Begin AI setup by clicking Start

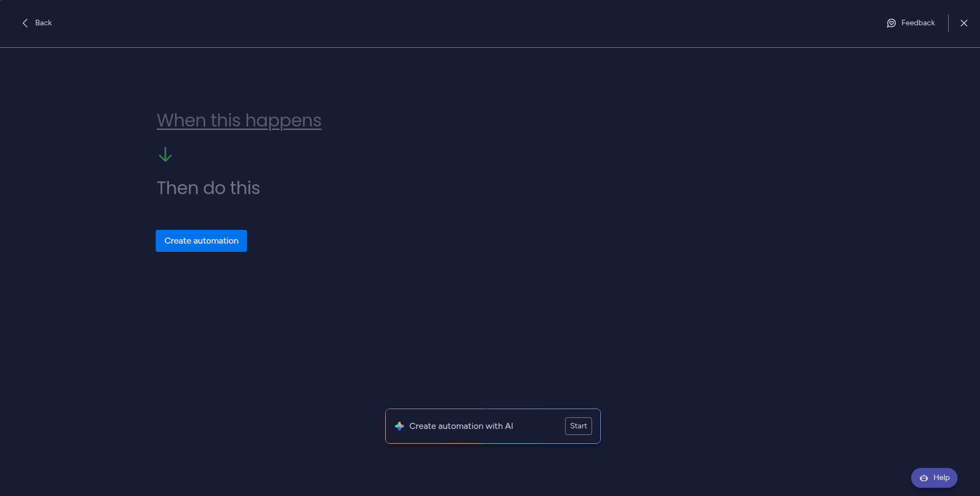click(x=578, y=426)
